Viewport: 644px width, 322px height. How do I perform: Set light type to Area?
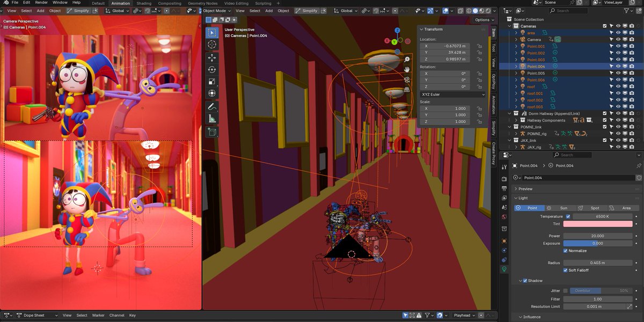[623, 208]
